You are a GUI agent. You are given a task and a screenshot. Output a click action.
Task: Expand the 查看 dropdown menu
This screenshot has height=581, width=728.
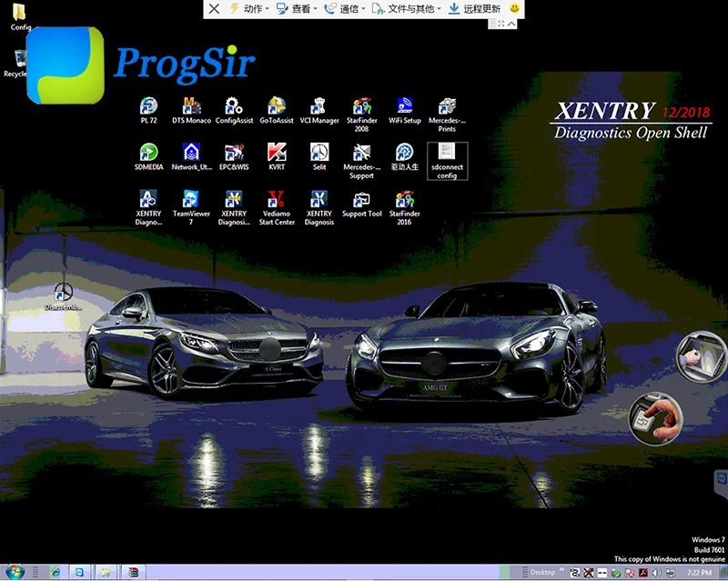297,8
